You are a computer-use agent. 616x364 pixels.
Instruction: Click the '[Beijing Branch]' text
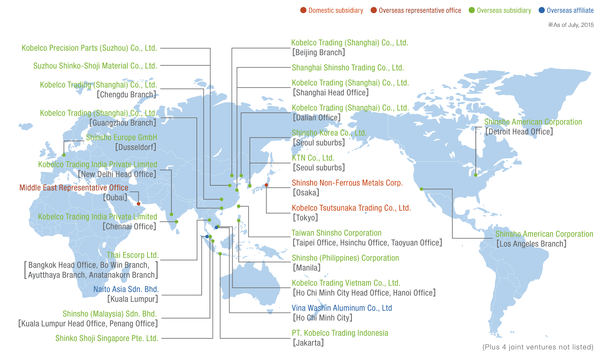319,53
